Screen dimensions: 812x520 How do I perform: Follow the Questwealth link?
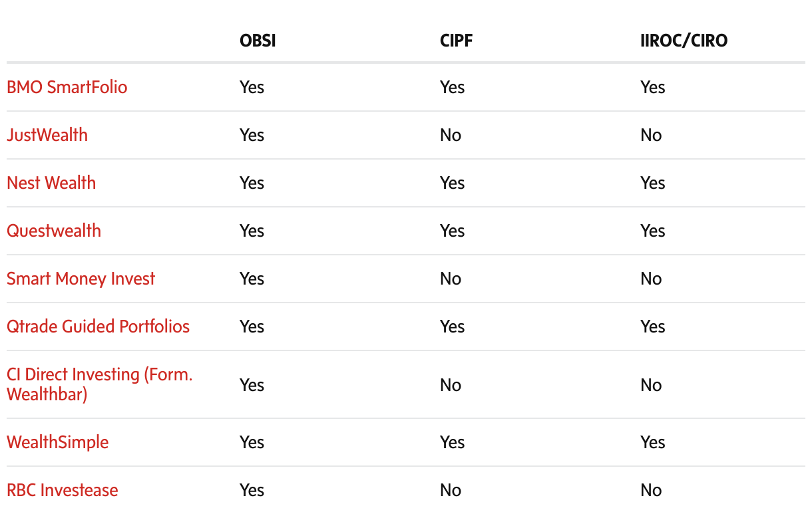click(54, 231)
